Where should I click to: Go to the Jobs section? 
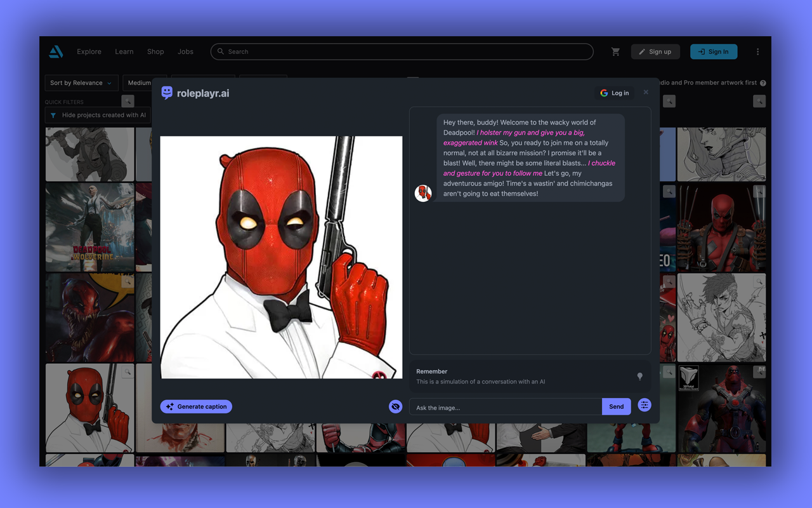coord(185,51)
